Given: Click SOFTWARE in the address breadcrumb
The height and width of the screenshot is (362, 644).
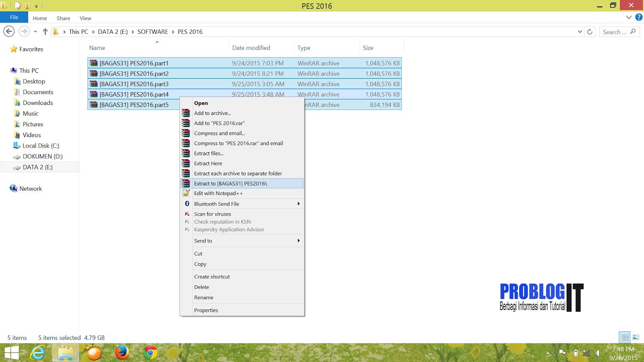Looking at the screenshot, I should tap(153, 32).
